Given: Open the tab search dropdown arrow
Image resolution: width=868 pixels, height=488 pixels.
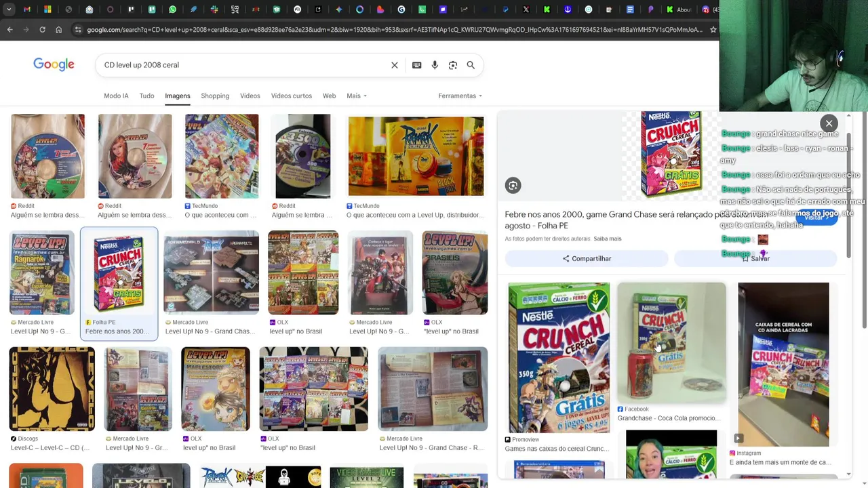Looking at the screenshot, I should 7,9.
